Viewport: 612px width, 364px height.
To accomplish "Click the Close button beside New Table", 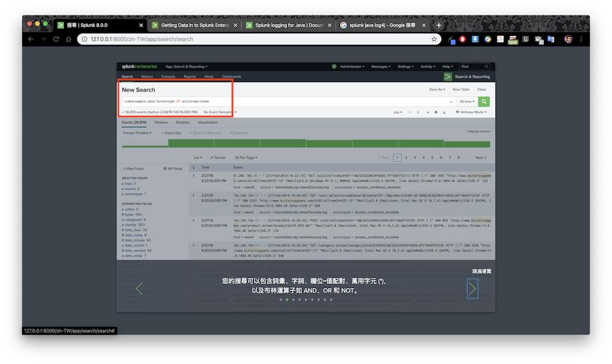I will pyautogui.click(x=482, y=90).
